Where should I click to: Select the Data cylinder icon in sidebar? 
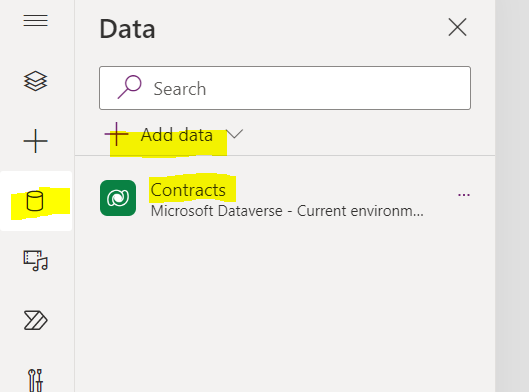[x=35, y=201]
